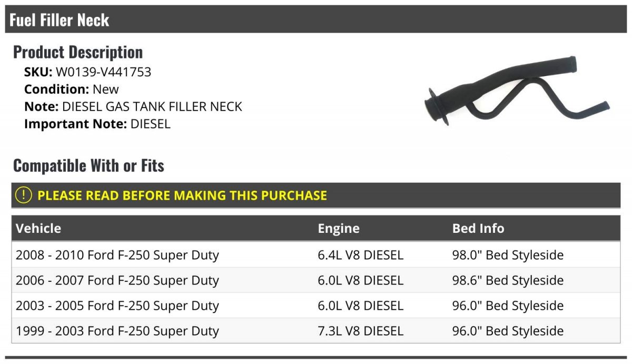Click the DIESEL GAS TANK FILLER NECK note
The height and width of the screenshot is (364, 632).
click(152, 106)
